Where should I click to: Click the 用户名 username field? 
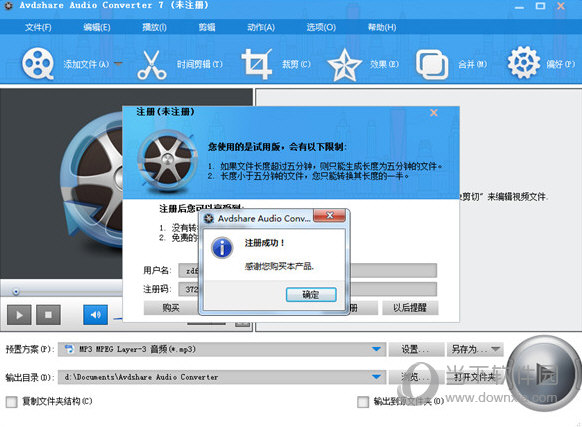307,270
